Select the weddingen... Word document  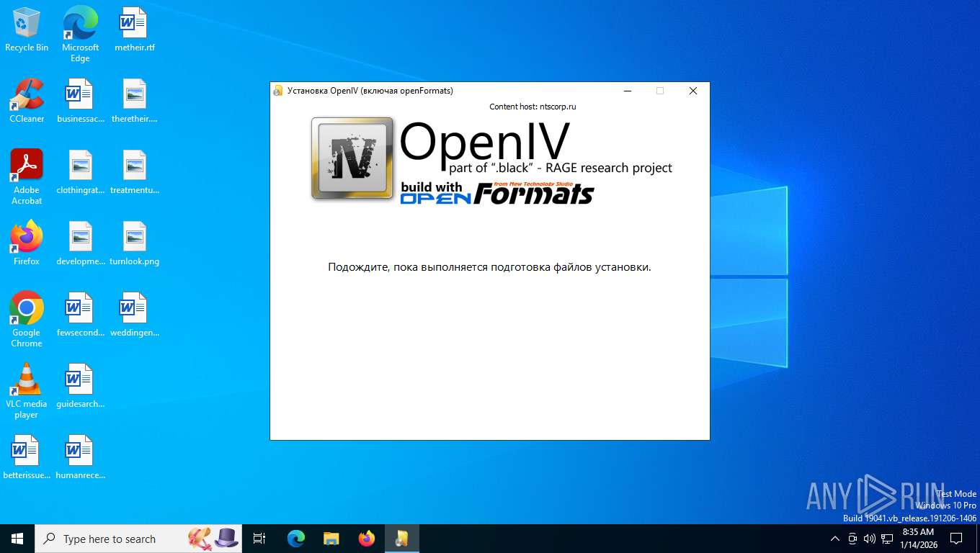135,315
